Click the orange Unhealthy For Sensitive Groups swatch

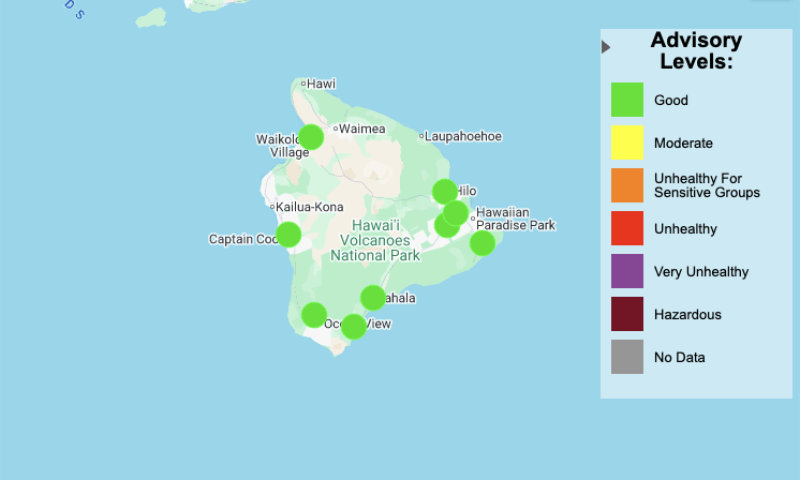[x=627, y=186]
